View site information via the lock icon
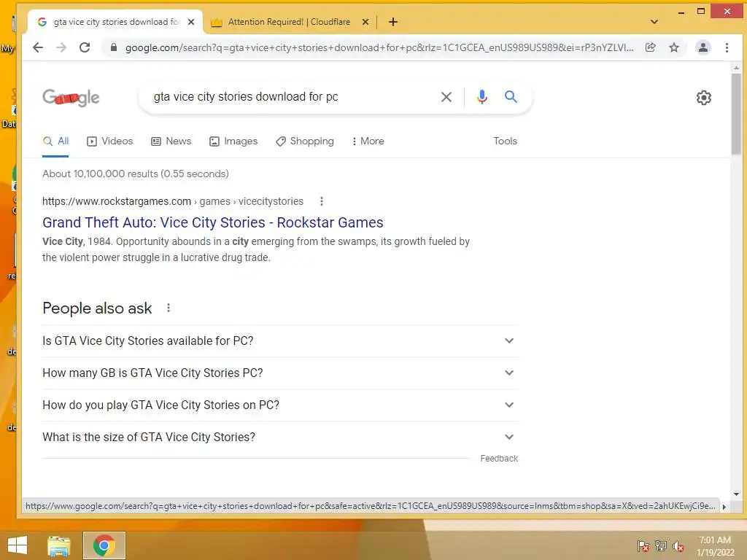This screenshot has height=560, width=747. point(114,47)
